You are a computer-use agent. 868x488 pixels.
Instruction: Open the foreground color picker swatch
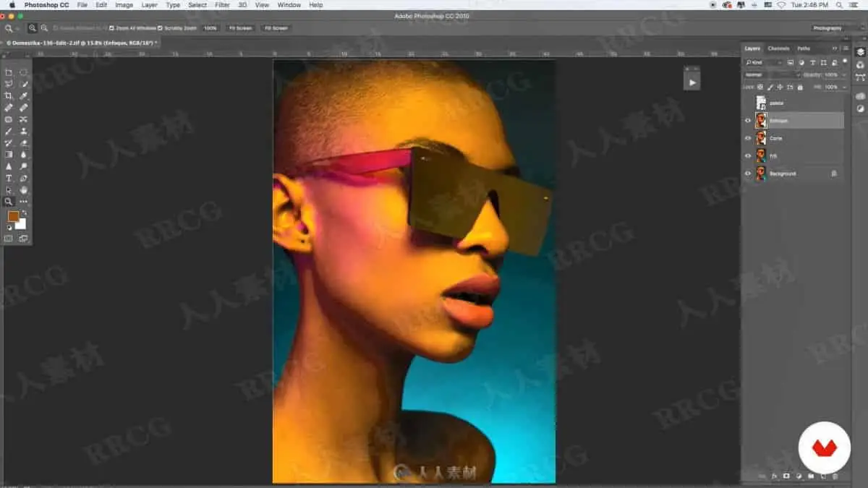pos(13,216)
